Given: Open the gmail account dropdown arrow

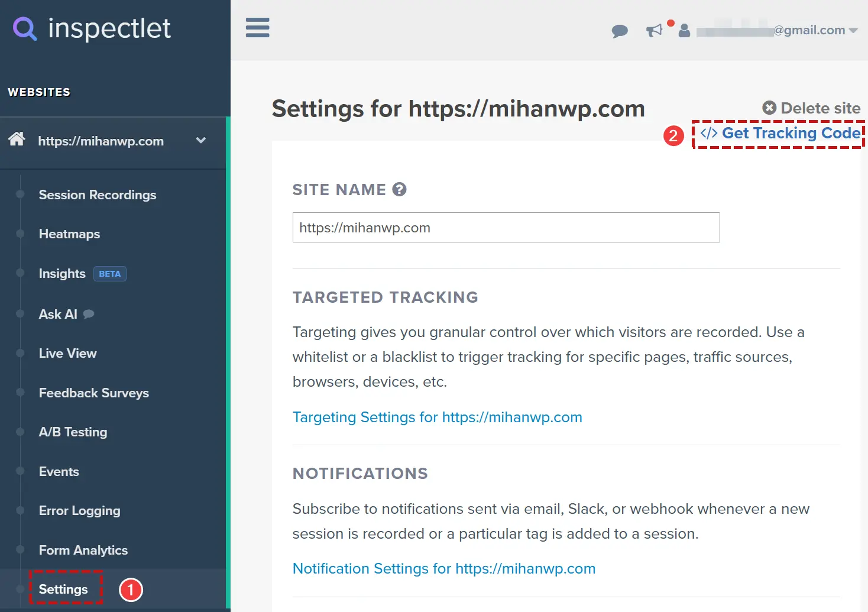Looking at the screenshot, I should pos(853,31).
